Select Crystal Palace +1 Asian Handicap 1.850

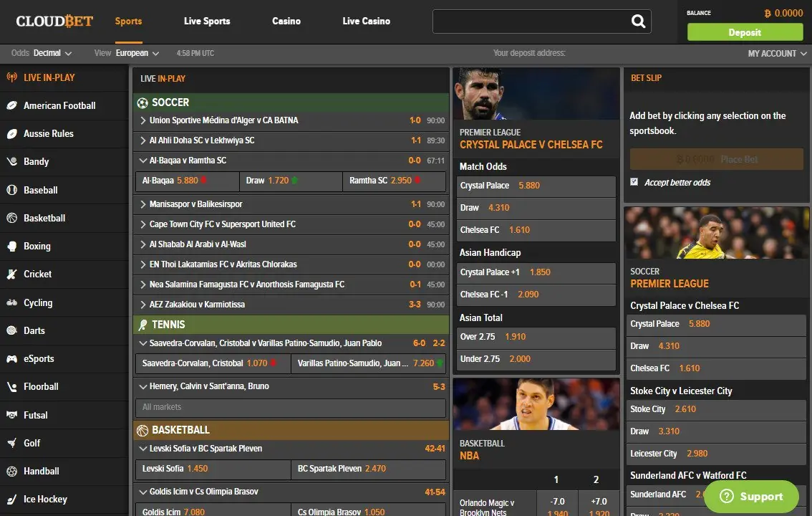pyautogui.click(x=536, y=272)
